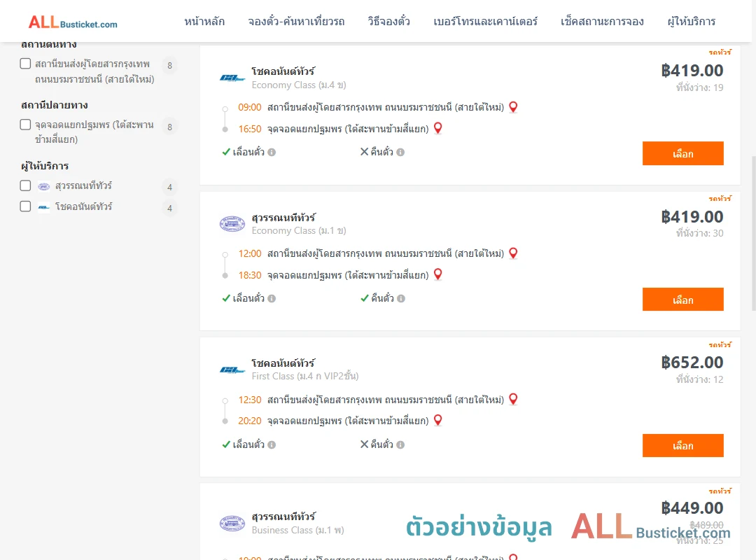The width and height of the screenshot is (756, 560).
Task: Click the page vertical scrollbar thumb
Action: click(x=754, y=233)
